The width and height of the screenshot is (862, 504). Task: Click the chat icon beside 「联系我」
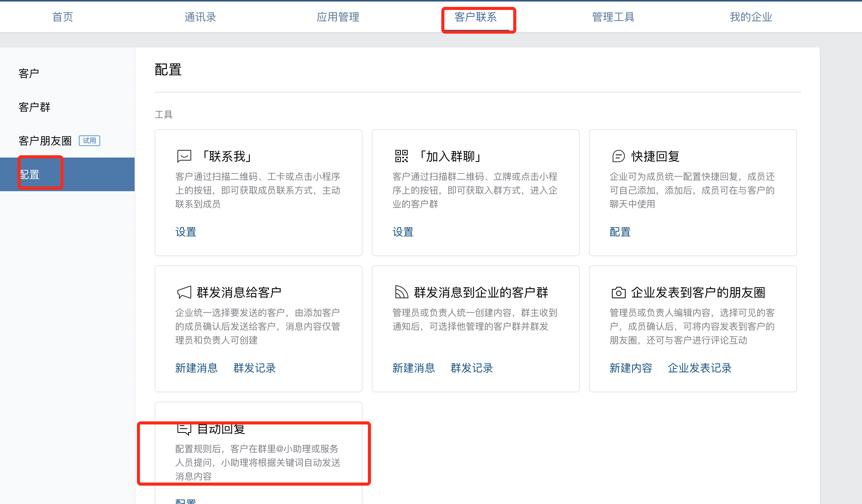coord(184,156)
